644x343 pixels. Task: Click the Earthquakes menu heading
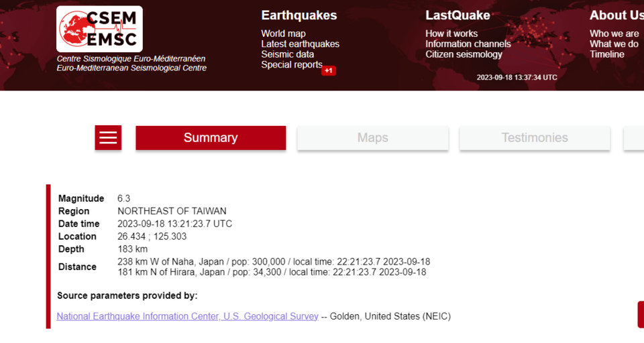click(x=299, y=15)
